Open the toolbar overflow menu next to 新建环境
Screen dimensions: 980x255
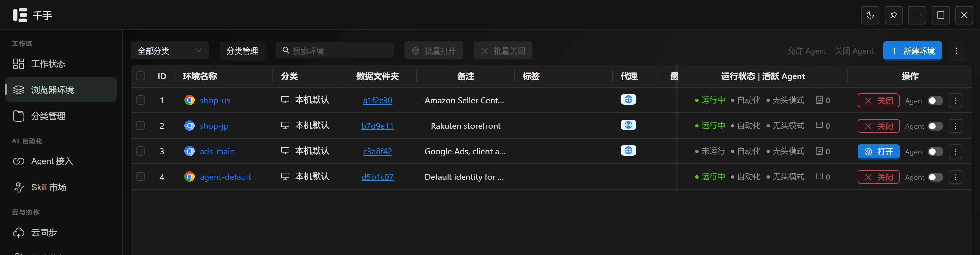[956, 51]
